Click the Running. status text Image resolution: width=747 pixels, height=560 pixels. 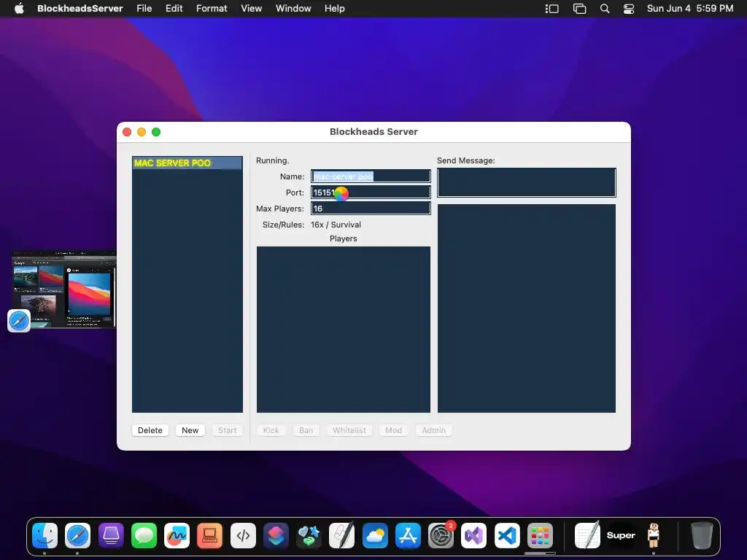click(x=273, y=160)
